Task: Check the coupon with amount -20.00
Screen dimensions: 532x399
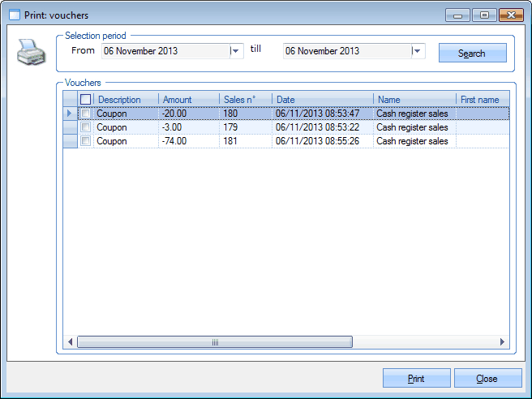Action: (x=86, y=114)
